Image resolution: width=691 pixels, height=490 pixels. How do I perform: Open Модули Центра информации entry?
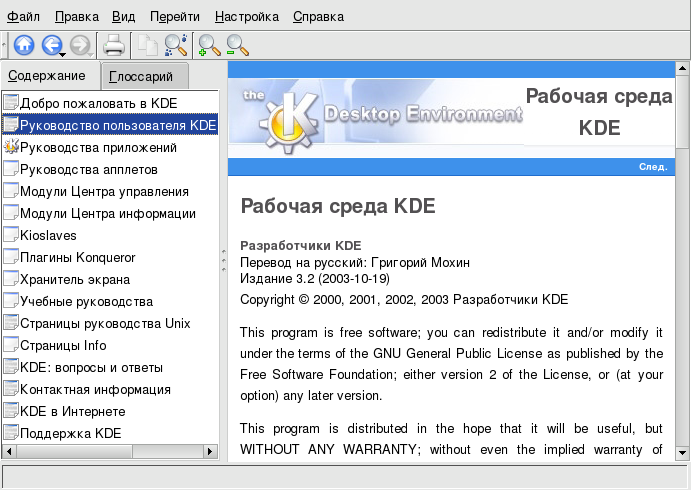[108, 213]
